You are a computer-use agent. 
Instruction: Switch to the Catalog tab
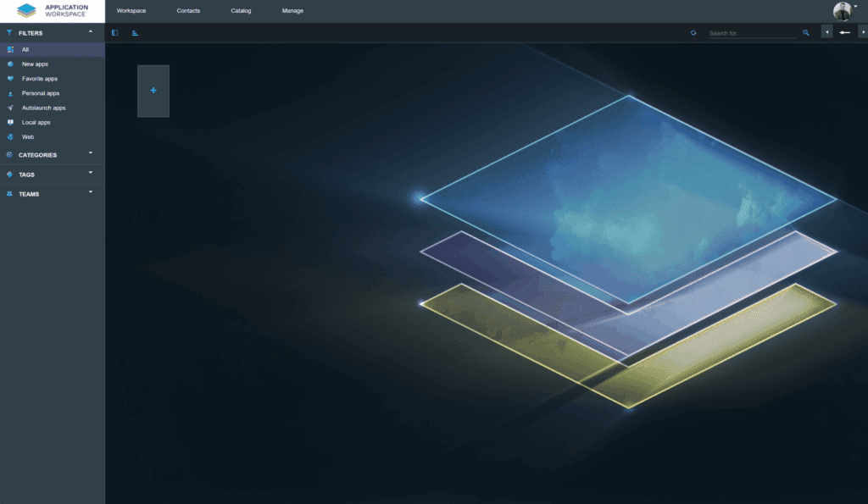click(241, 10)
